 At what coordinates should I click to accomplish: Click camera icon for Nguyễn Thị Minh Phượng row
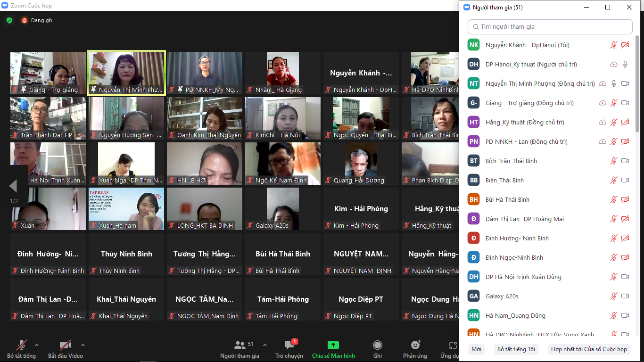[625, 84]
